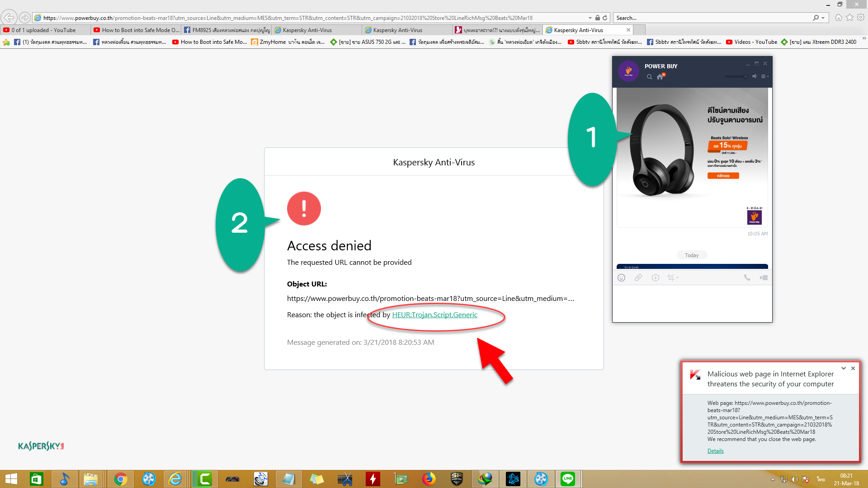Refresh the page with the reload icon
868x488 pixels.
pyautogui.click(x=605, y=18)
